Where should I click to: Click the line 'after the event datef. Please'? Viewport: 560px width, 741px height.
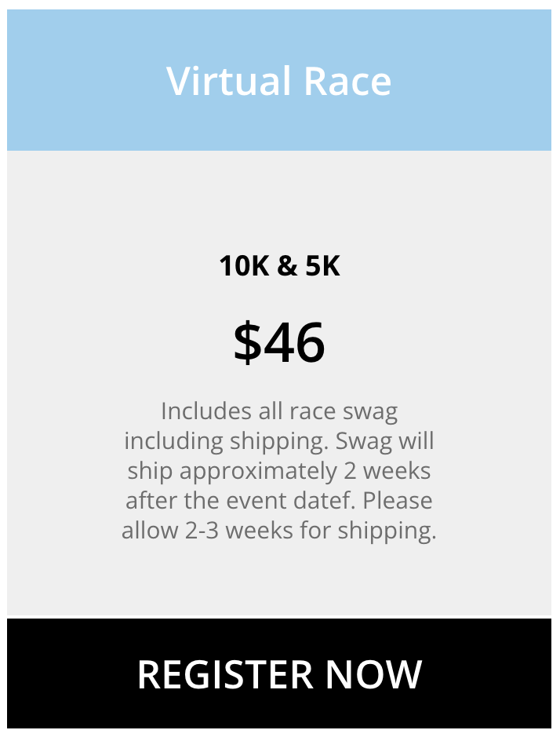(x=279, y=501)
